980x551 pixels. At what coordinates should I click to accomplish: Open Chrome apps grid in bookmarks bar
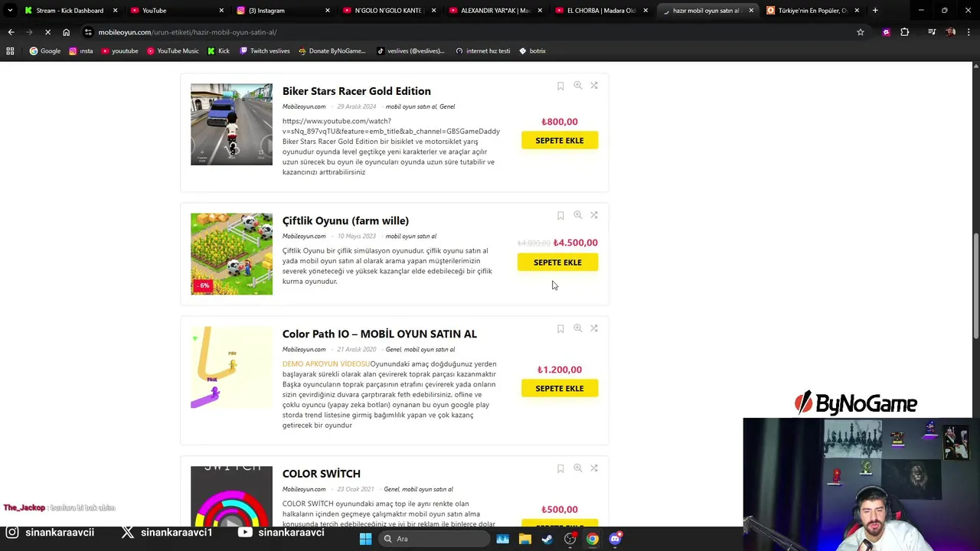pyautogui.click(x=10, y=51)
